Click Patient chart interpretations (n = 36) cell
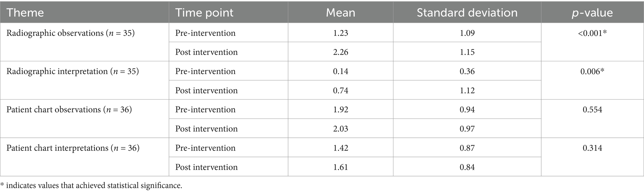Screen dimensions: 644x193 84,157
